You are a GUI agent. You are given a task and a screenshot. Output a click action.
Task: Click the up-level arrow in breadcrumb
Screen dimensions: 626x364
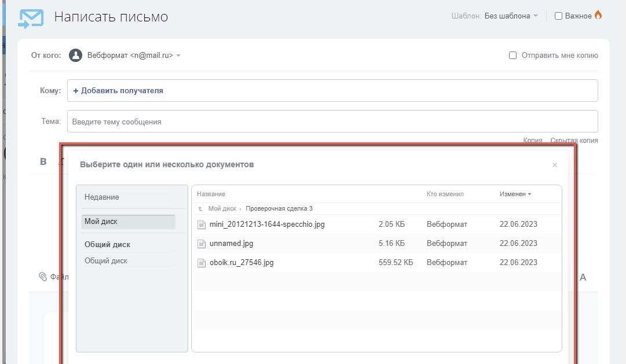click(x=200, y=209)
